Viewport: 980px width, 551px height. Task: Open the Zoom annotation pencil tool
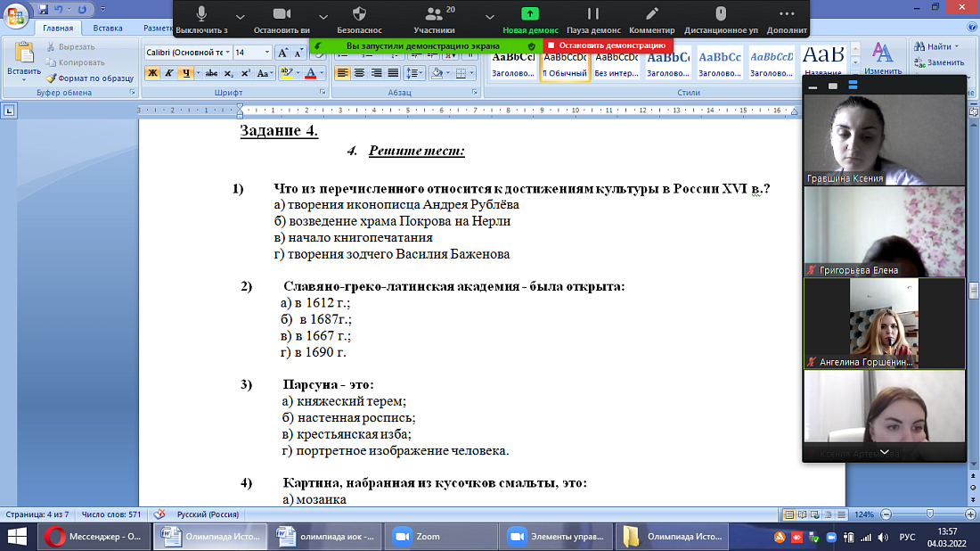(652, 15)
